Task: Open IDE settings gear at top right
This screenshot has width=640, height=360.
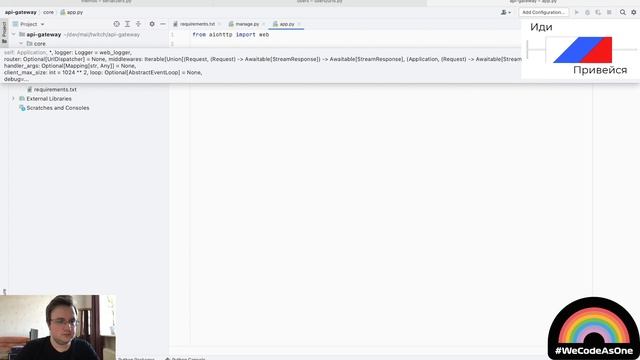Action: (x=633, y=12)
